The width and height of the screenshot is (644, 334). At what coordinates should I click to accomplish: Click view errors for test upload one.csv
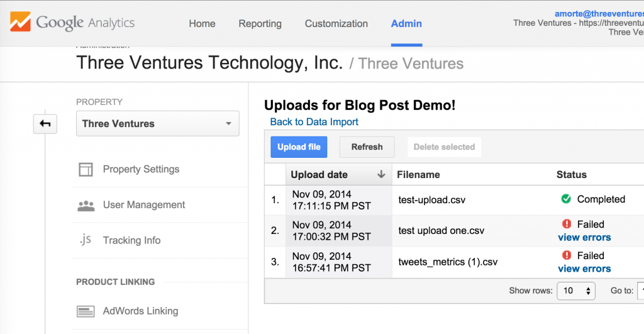[x=584, y=238]
